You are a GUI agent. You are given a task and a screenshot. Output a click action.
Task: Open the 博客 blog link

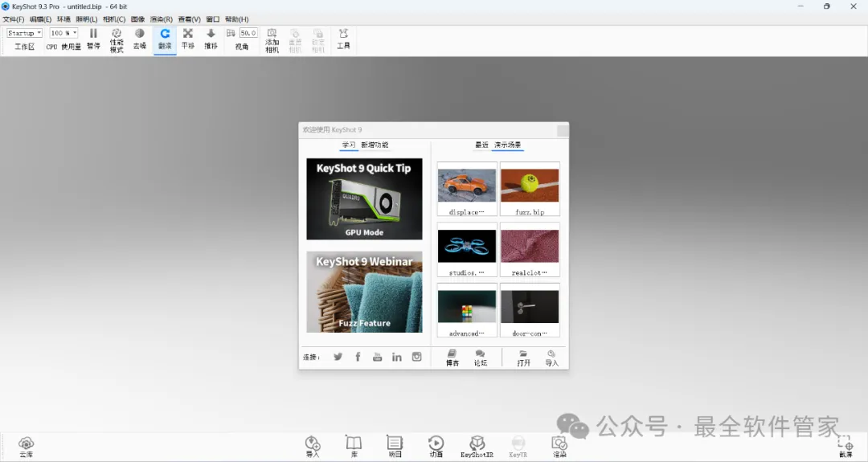point(452,358)
